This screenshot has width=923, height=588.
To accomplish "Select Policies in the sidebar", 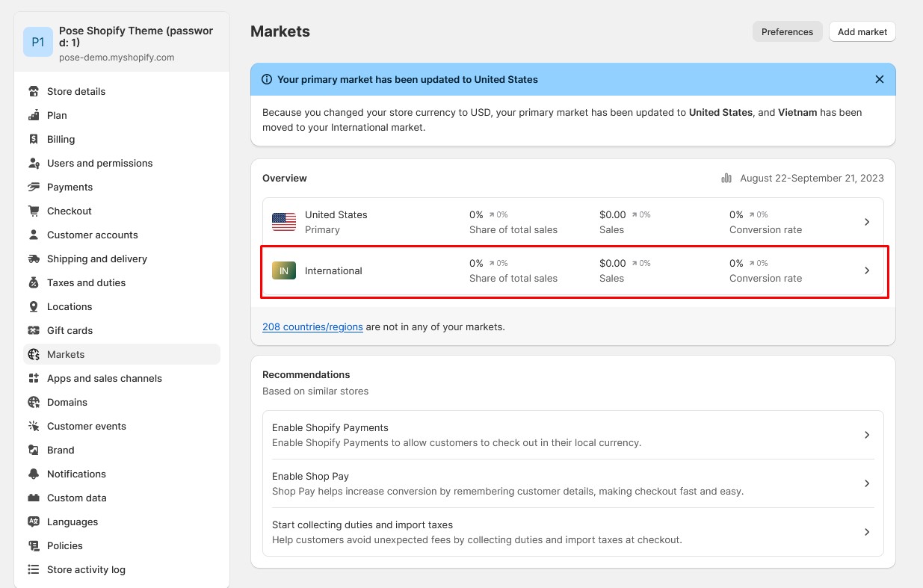I will (122, 545).
